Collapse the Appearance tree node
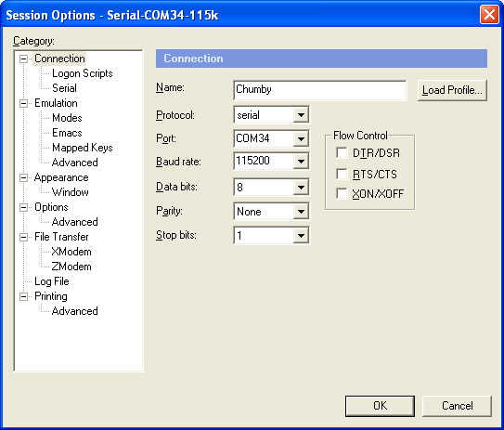The image size is (504, 430). [23, 178]
